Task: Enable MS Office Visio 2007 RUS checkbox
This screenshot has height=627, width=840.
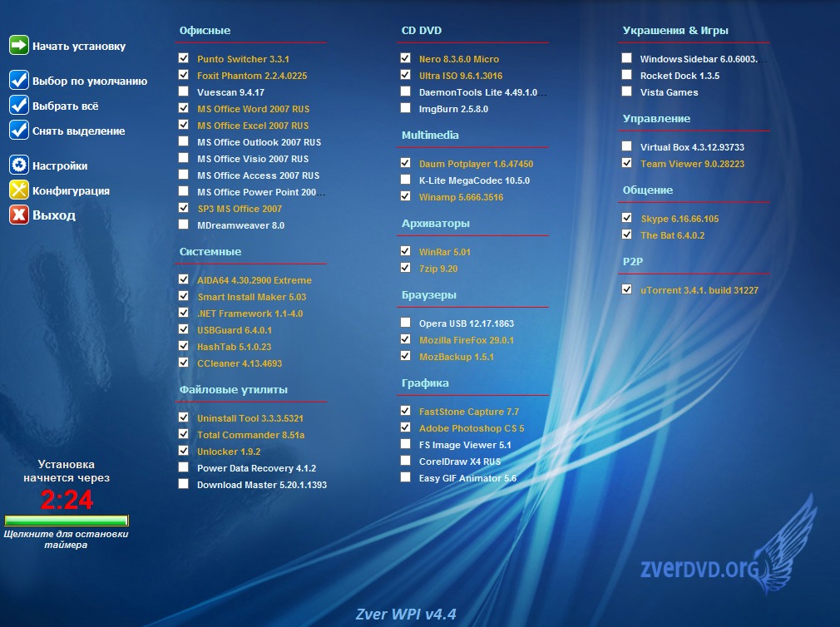Action: 183,157
